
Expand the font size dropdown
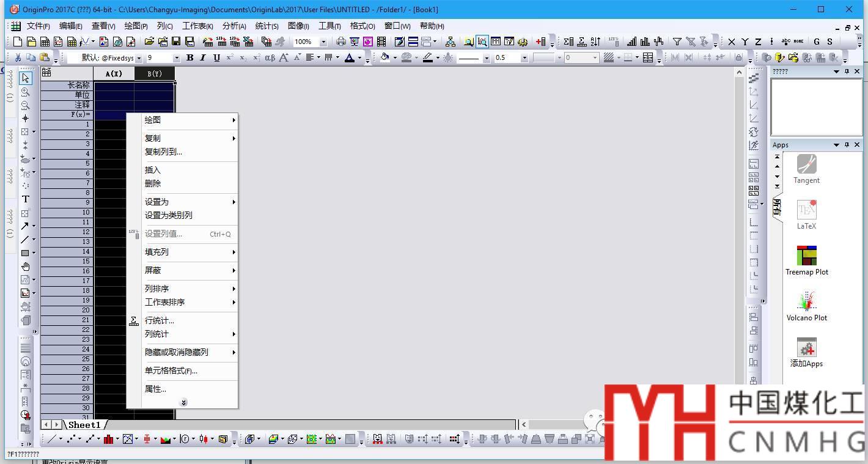(177, 58)
